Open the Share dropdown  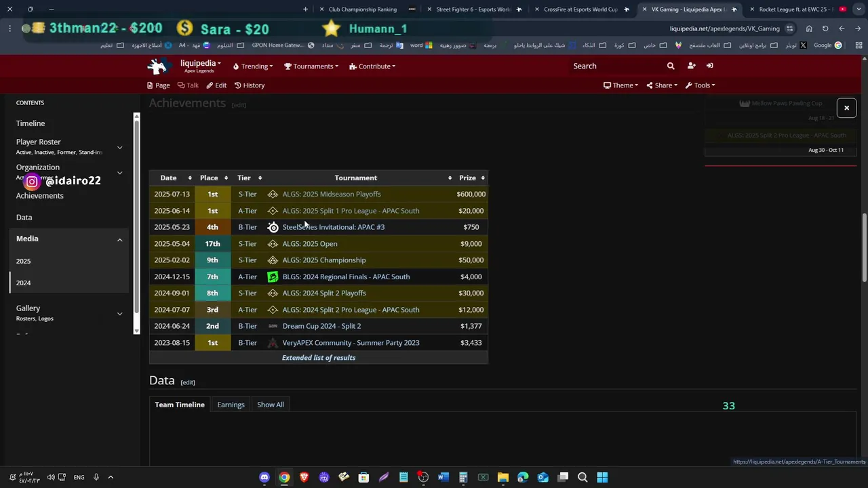662,85
